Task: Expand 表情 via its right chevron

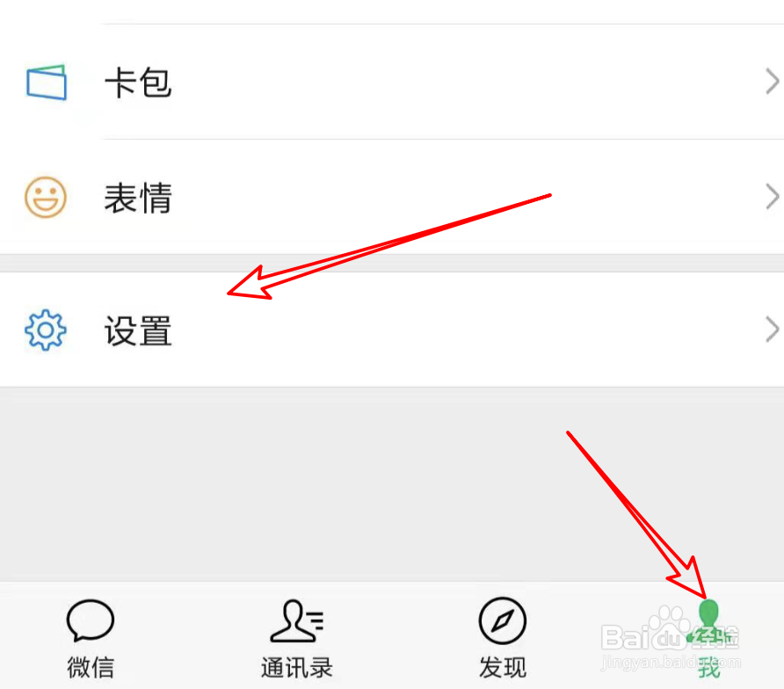Action: [772, 197]
